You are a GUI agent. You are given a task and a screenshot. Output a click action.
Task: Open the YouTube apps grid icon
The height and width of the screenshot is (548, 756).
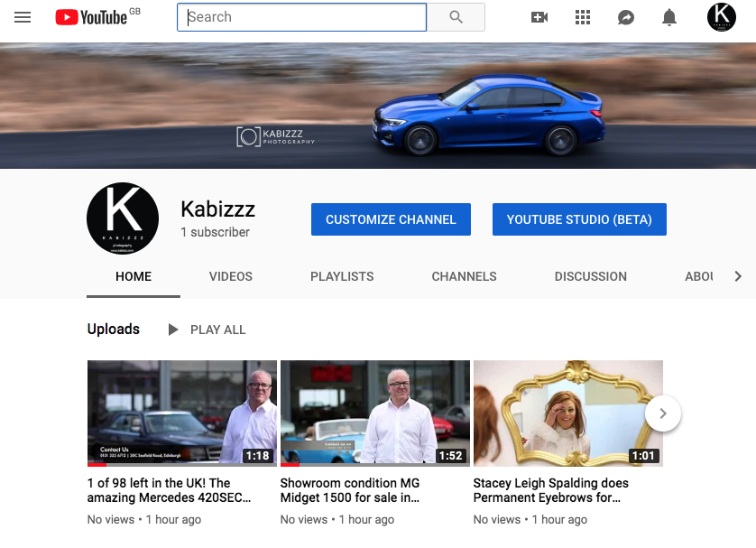pos(583,17)
